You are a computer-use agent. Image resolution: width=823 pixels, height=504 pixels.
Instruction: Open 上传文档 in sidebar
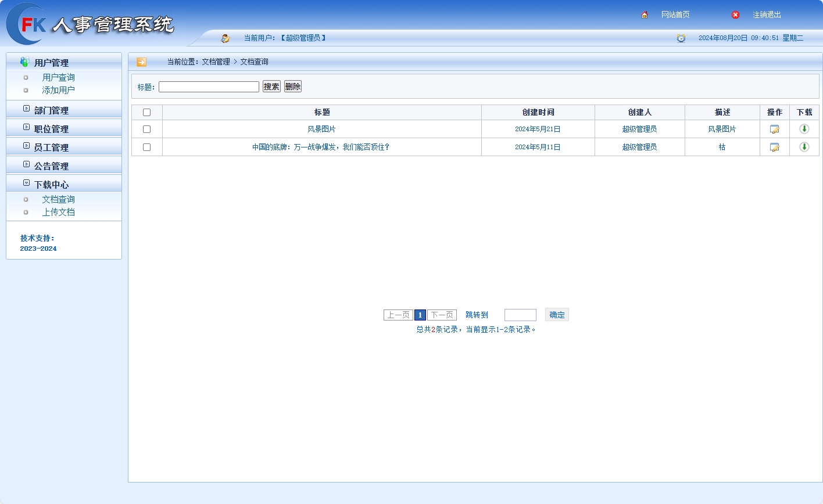58,212
